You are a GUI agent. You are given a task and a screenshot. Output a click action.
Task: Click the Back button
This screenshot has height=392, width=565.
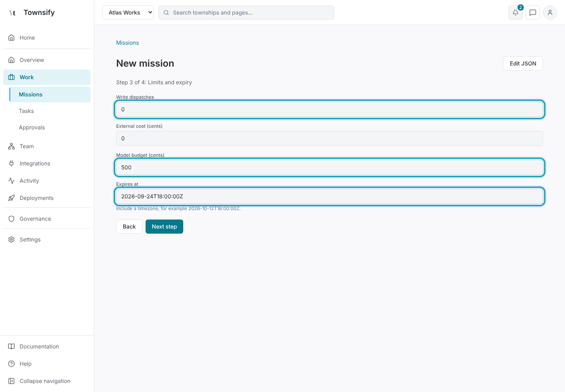[129, 227]
